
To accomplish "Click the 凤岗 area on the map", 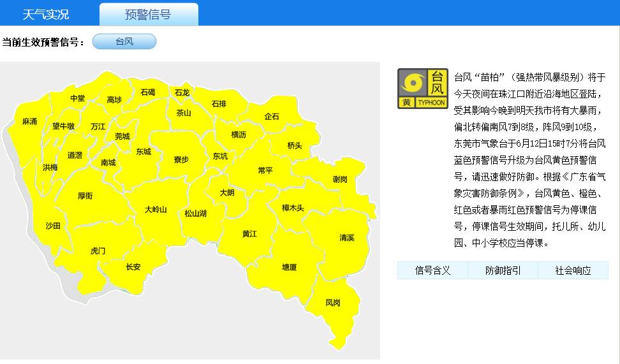I will pyautogui.click(x=333, y=303).
